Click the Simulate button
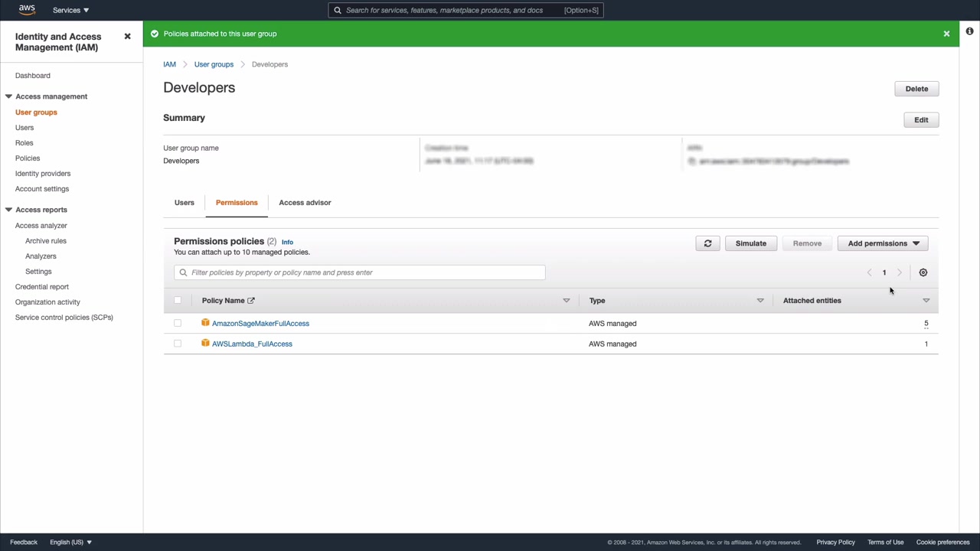 coord(751,243)
